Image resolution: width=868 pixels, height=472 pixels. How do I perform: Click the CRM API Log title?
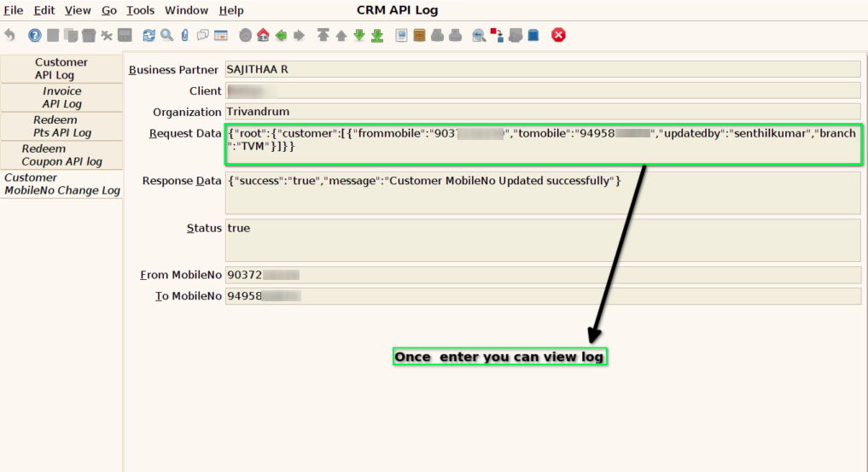pos(397,10)
